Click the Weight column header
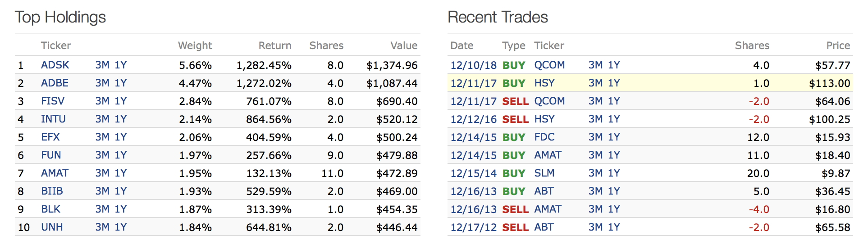868x245 pixels. point(195,45)
